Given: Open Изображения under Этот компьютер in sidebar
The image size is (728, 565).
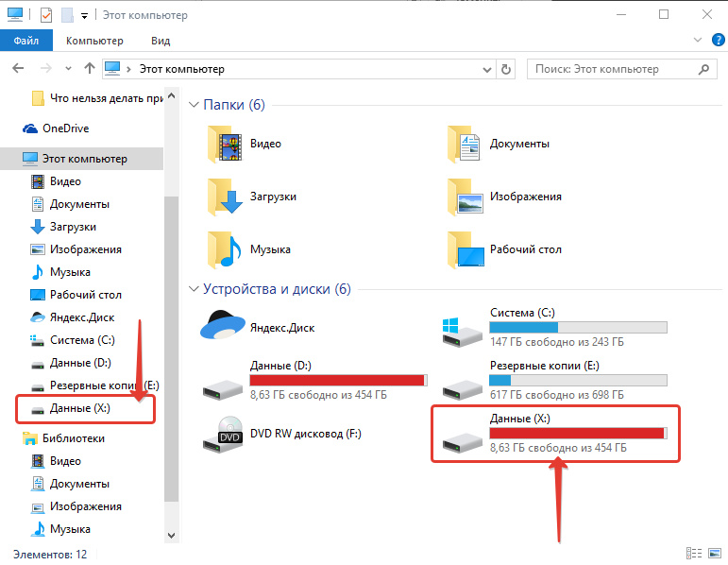Looking at the screenshot, I should [76, 249].
